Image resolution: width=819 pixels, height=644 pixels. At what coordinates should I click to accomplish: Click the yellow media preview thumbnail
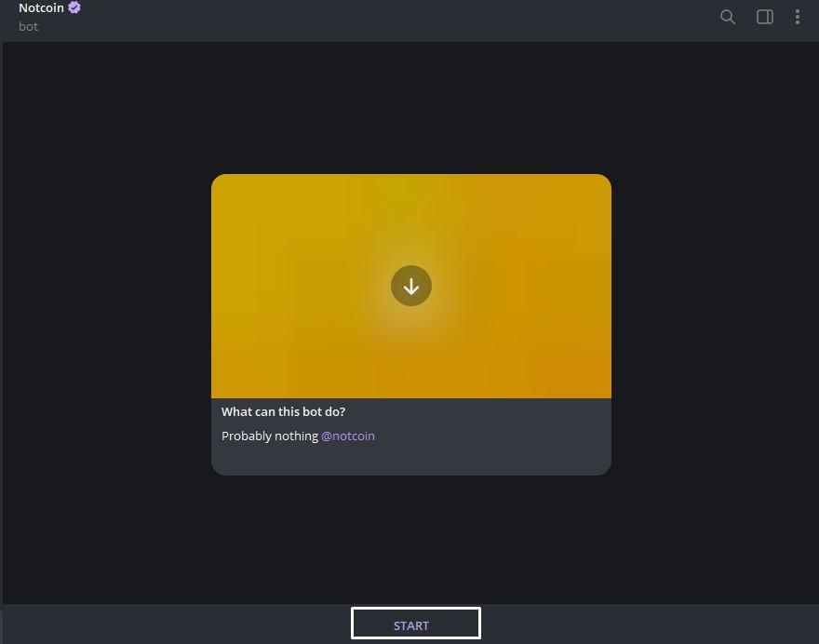(x=411, y=286)
